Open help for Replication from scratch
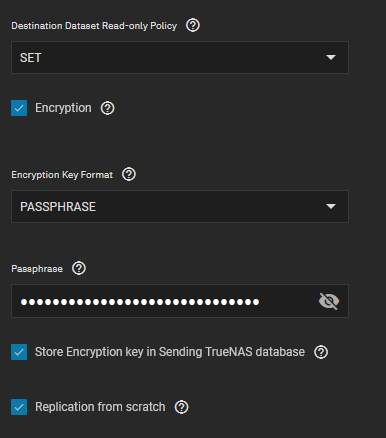The height and width of the screenshot is (438, 386). tap(181, 407)
